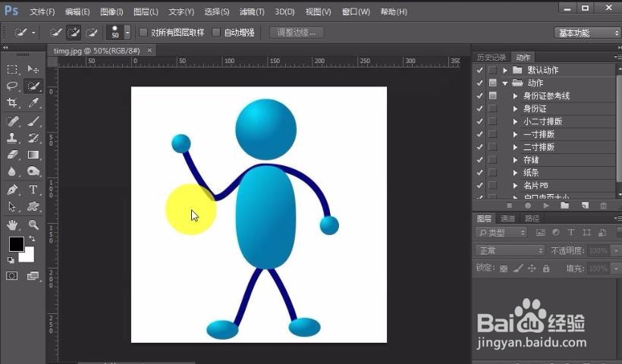This screenshot has height=364, width=622.
Task: Expand the 纸条 action
Action: (x=515, y=172)
